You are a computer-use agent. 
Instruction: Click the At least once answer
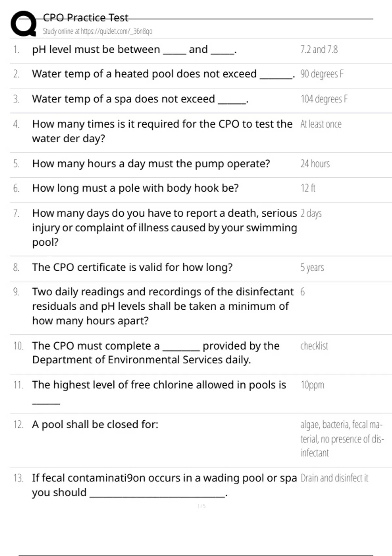tap(321, 124)
